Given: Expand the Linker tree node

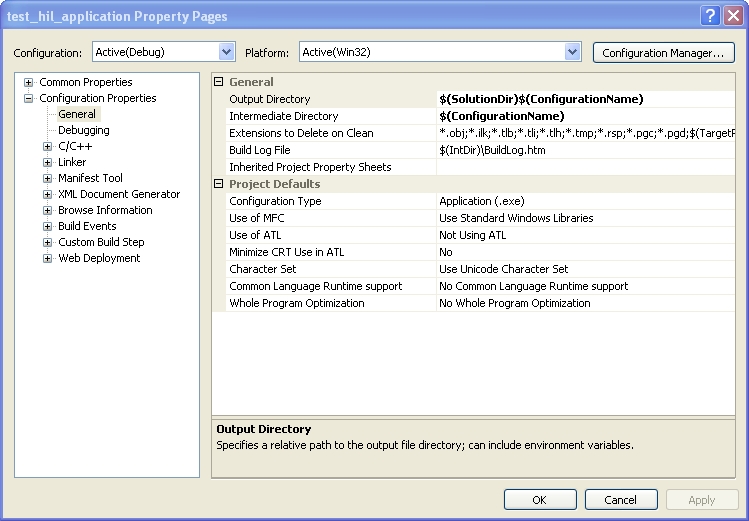Looking at the screenshot, I should 47,162.
